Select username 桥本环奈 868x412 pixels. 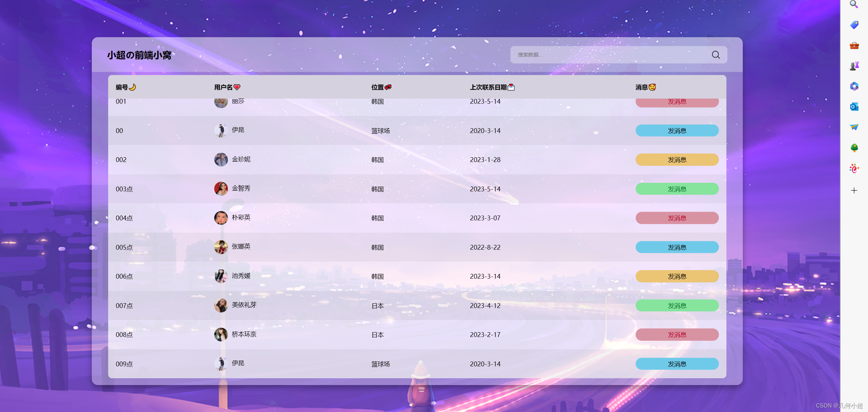244,334
